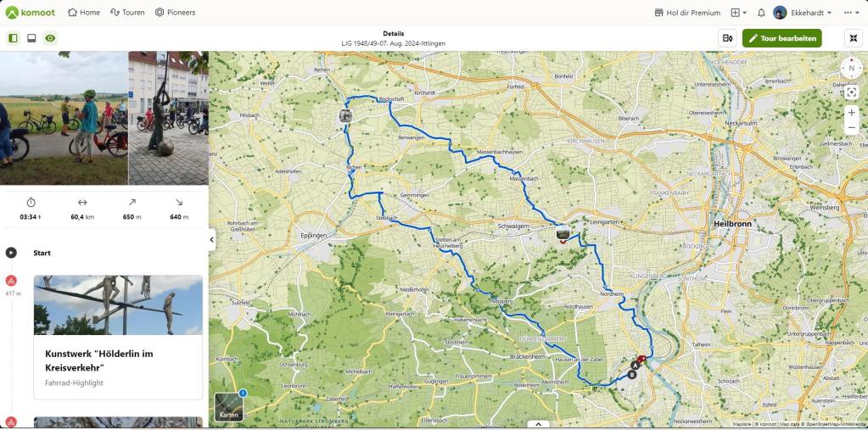Screen dimensions: 868x430
Task: Click the komoot logo
Action: click(31, 12)
